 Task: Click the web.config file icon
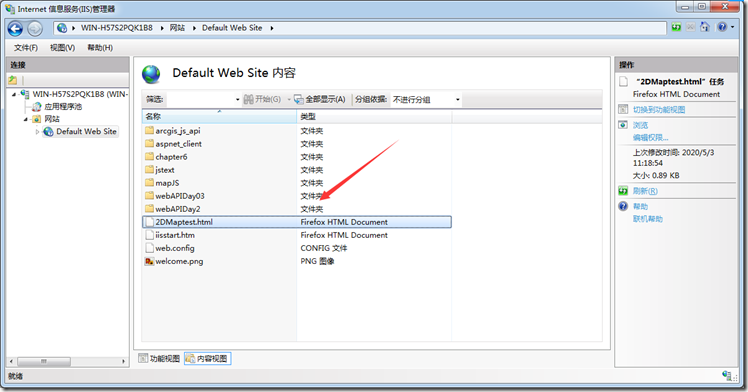click(x=149, y=248)
